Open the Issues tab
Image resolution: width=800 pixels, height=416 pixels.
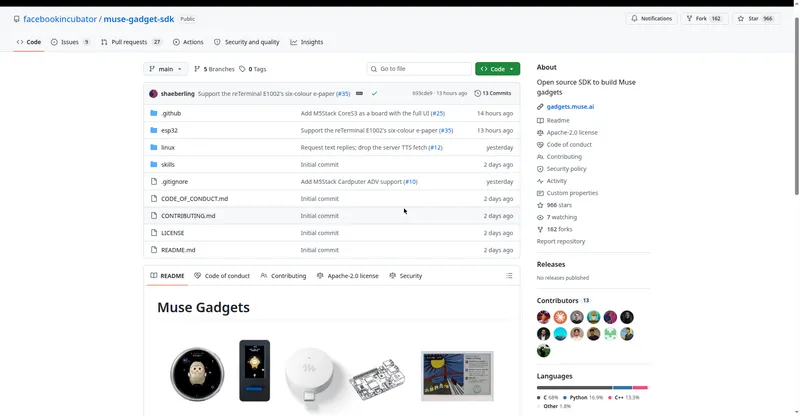(x=70, y=42)
